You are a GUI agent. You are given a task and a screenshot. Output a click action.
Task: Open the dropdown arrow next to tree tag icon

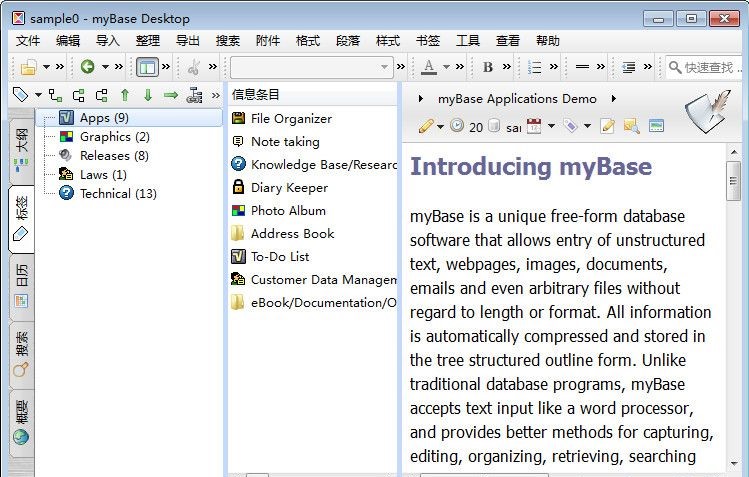pos(38,95)
